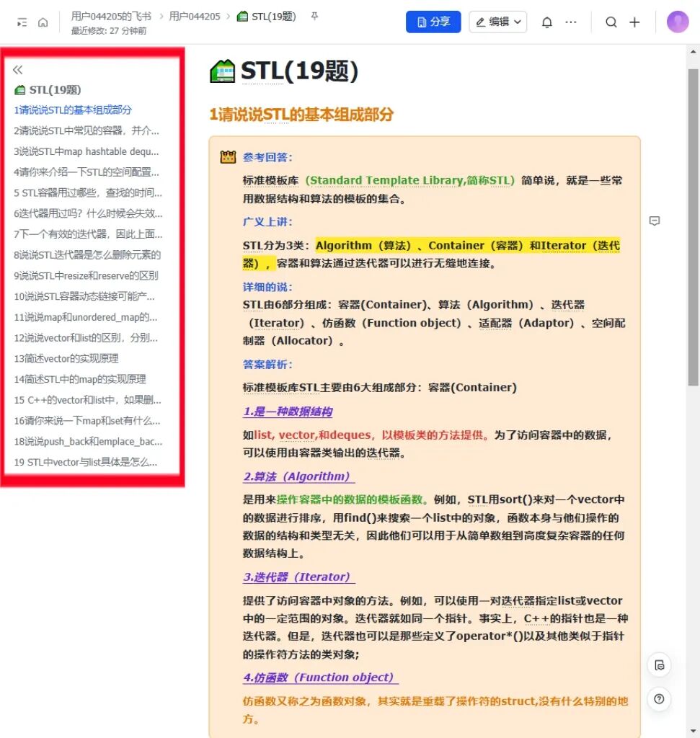Expand the 编辑 mode dropdown
Image resolution: width=700 pixels, height=738 pixels.
coord(498,22)
